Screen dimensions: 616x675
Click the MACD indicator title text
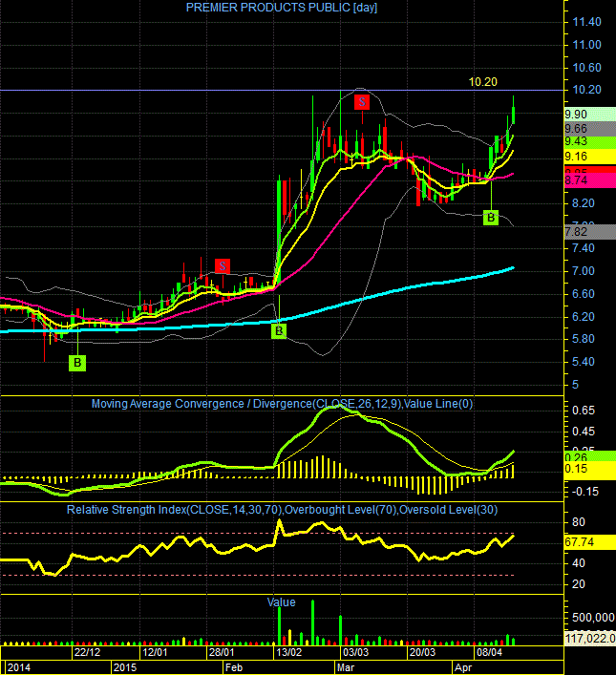coord(282,404)
